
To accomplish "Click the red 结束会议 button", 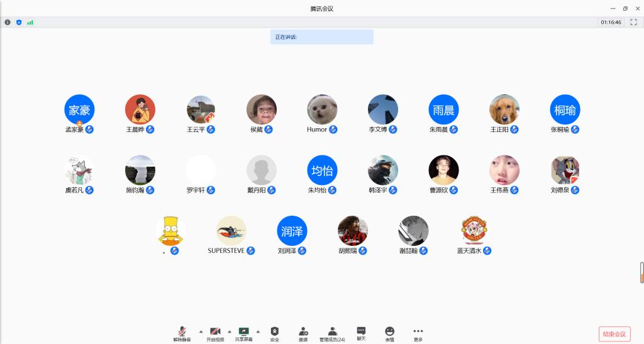I will 614,334.
